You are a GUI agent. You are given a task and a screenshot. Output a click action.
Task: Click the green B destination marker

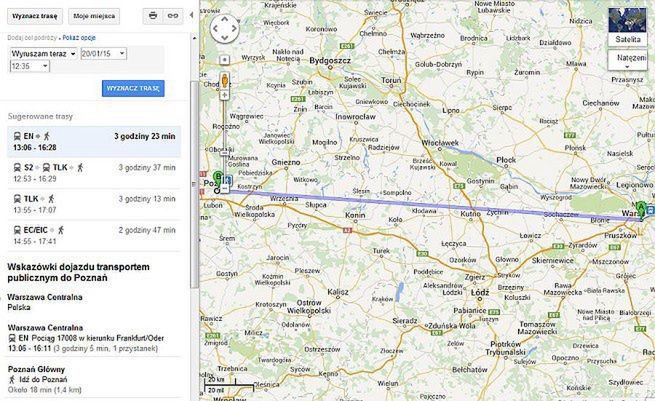(x=217, y=178)
